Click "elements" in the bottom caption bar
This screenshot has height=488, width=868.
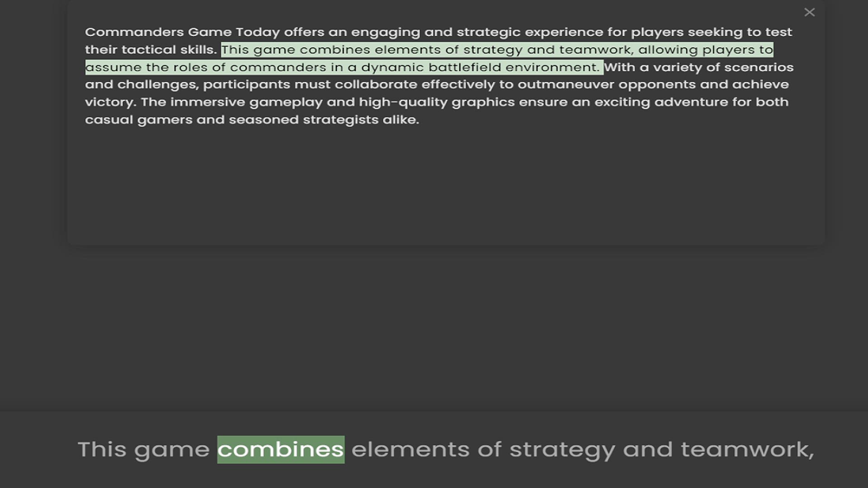click(410, 450)
